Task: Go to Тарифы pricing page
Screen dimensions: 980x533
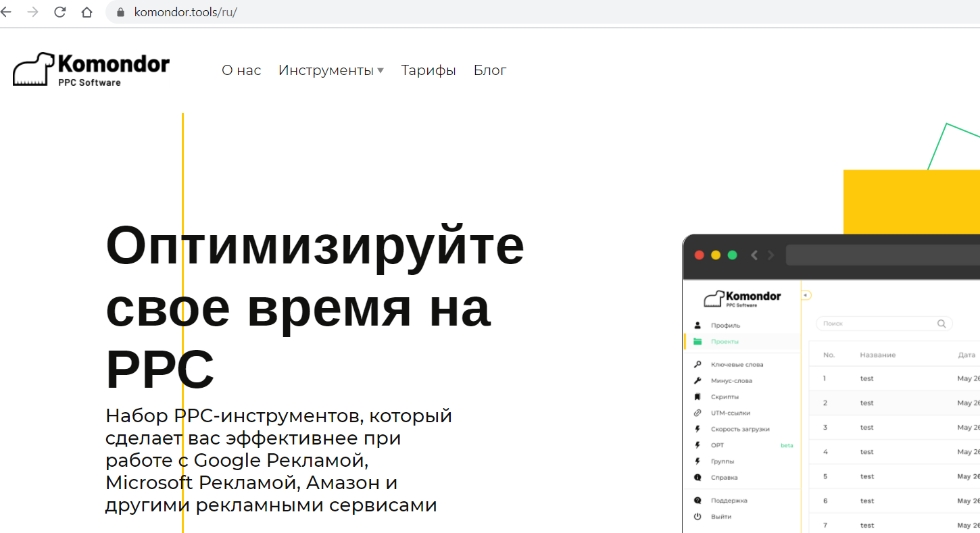Action: click(428, 70)
